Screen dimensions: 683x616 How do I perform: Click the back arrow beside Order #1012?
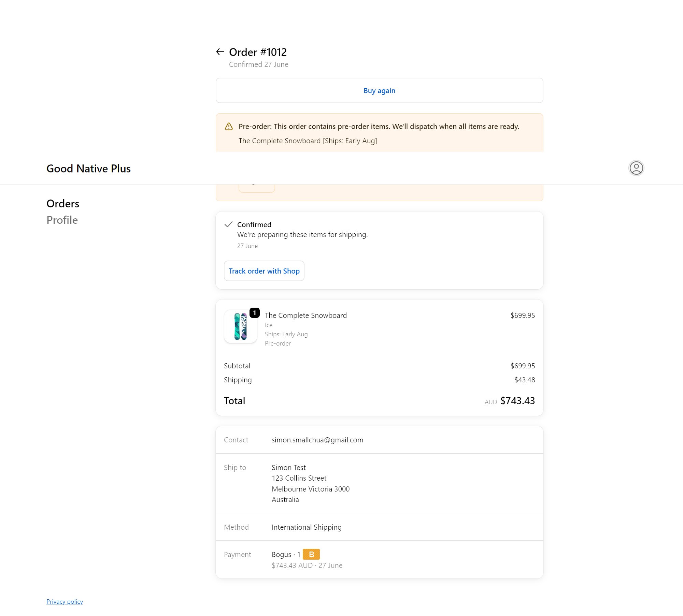(220, 52)
